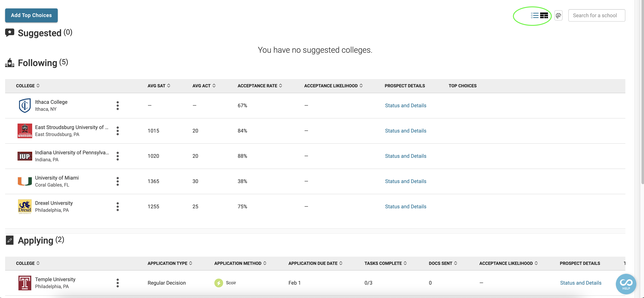Open Status and Details for Temple University

581,283
